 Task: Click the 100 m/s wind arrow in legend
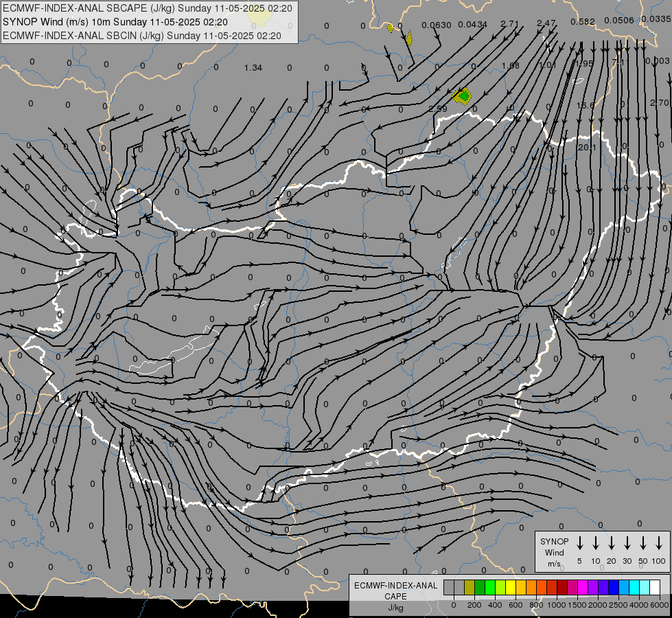coord(659,543)
